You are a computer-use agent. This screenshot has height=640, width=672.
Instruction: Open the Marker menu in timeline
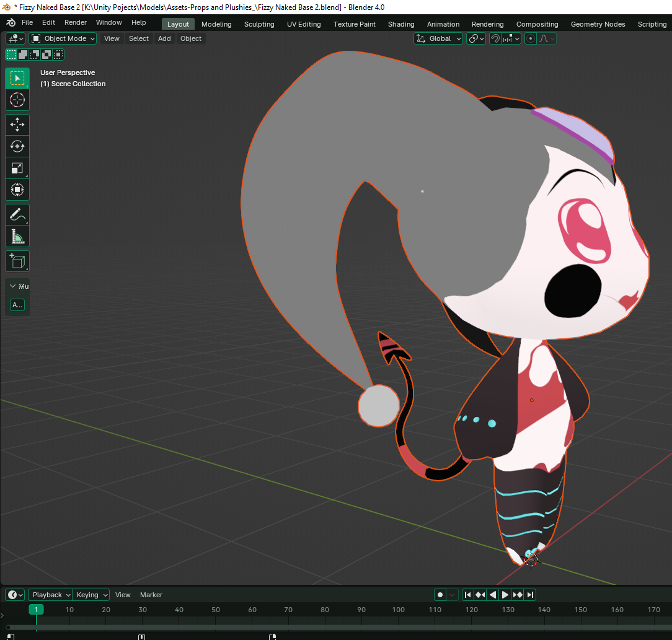point(151,595)
